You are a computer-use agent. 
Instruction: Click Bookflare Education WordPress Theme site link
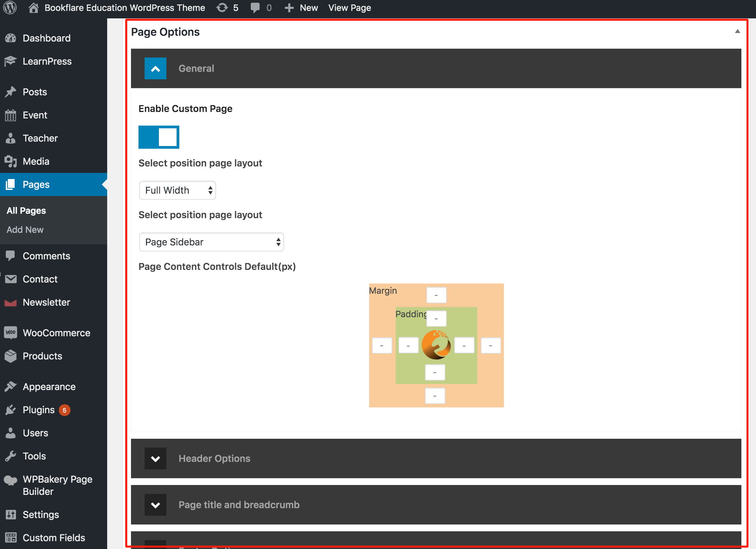[125, 7]
